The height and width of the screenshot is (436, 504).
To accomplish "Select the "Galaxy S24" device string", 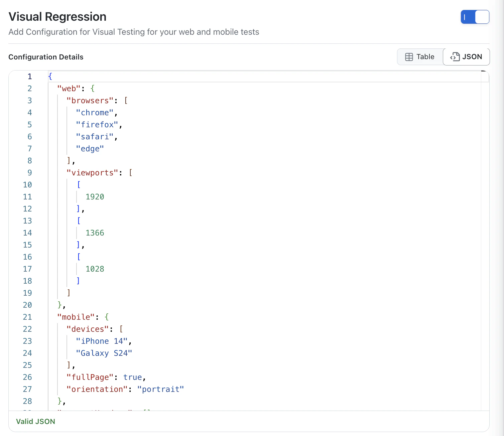I will (104, 353).
